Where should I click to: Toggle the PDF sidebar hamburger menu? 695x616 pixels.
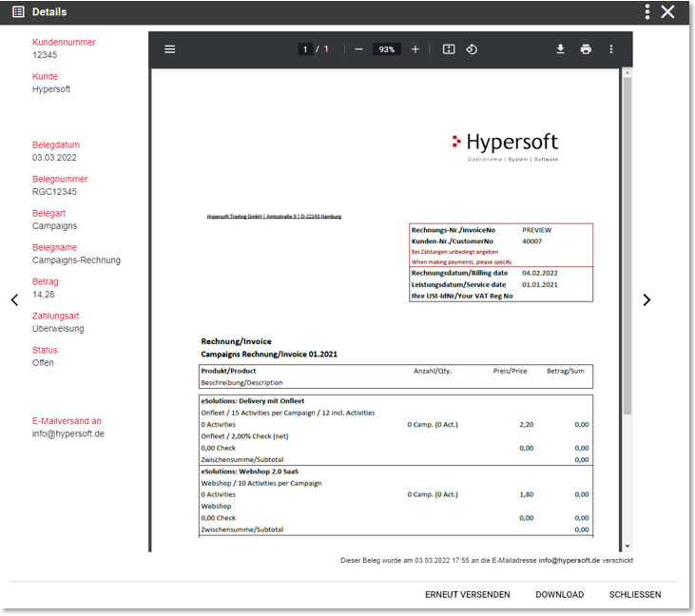click(x=170, y=49)
